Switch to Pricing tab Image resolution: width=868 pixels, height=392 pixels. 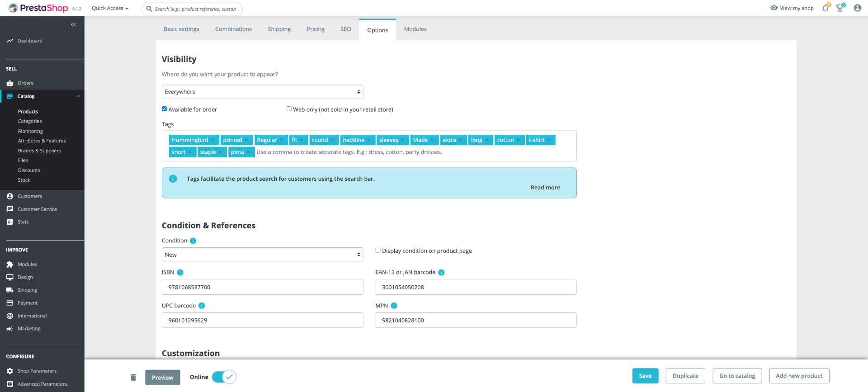click(316, 29)
